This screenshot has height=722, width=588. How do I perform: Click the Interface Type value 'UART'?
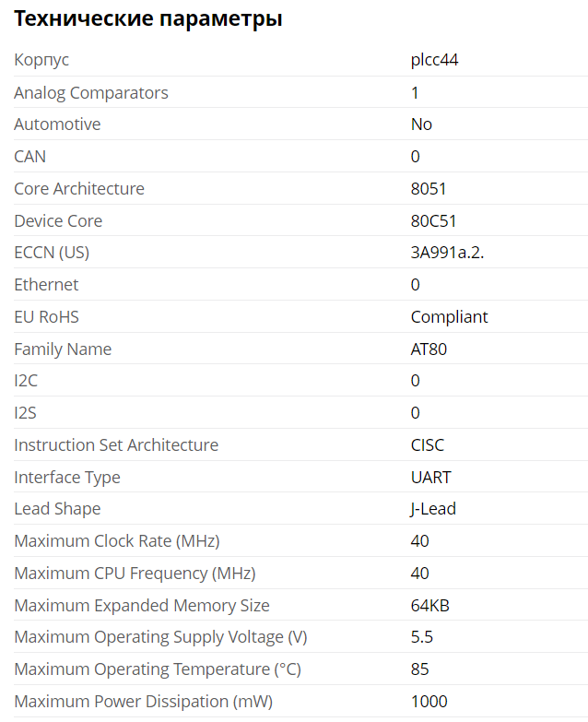(430, 478)
